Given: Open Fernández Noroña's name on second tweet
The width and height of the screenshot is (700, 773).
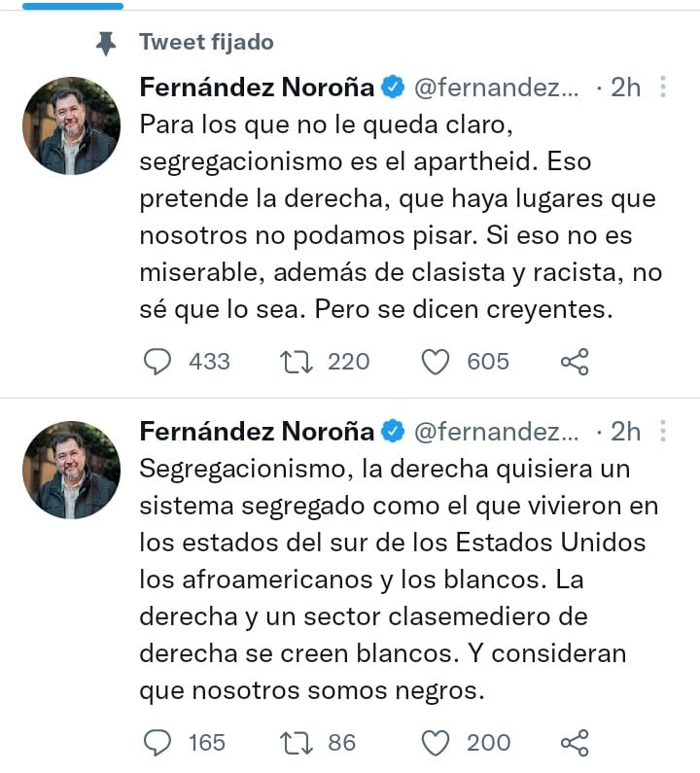Looking at the screenshot, I should pyautogui.click(x=257, y=431).
